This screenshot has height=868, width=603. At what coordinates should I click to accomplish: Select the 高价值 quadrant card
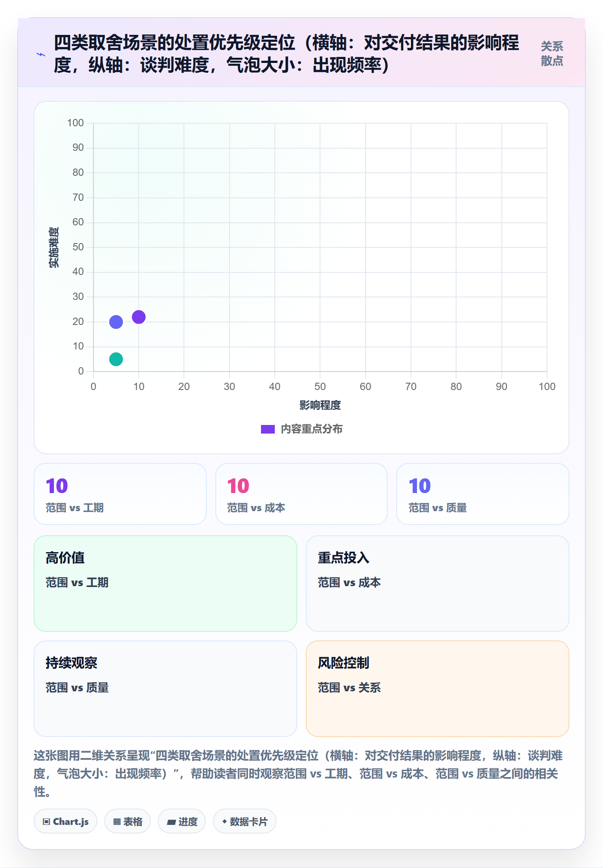(x=165, y=584)
